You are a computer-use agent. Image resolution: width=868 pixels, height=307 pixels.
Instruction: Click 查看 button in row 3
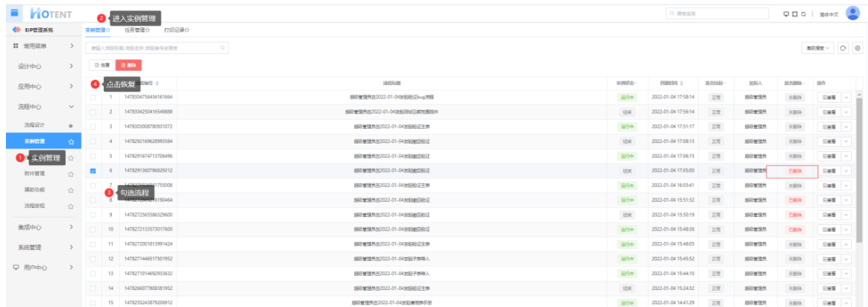pyautogui.click(x=829, y=126)
